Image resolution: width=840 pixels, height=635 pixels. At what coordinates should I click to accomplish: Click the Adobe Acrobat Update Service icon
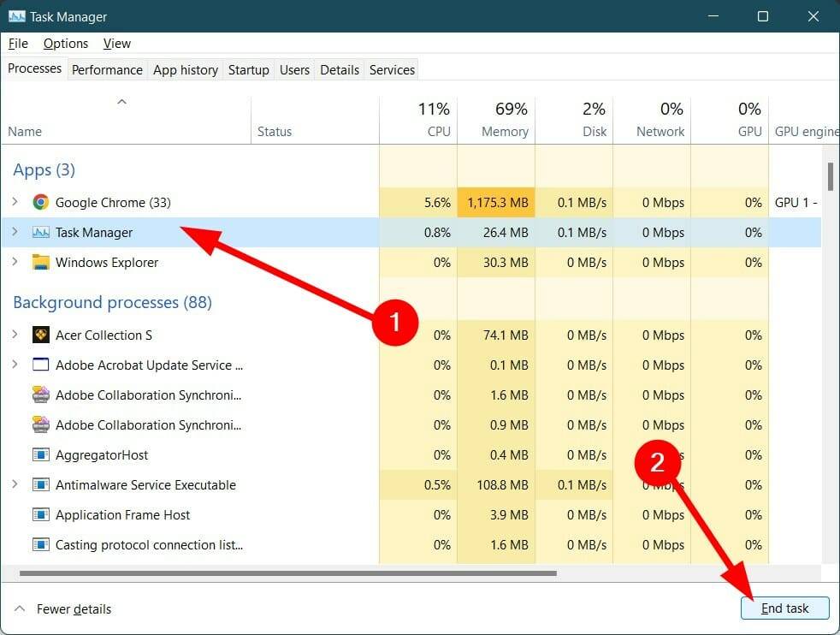[x=41, y=365]
